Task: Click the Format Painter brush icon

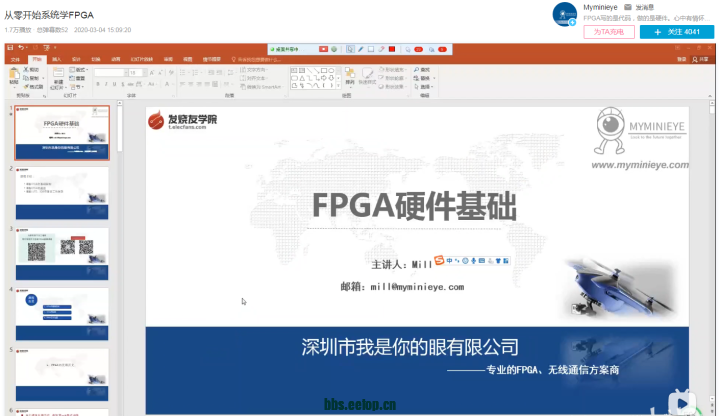Action: [x=27, y=86]
